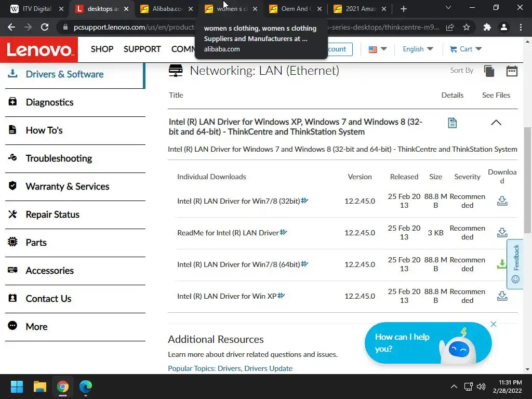
Task: Click checksum icon beside Win7/8 (32bit) driver
Action: 304,201
